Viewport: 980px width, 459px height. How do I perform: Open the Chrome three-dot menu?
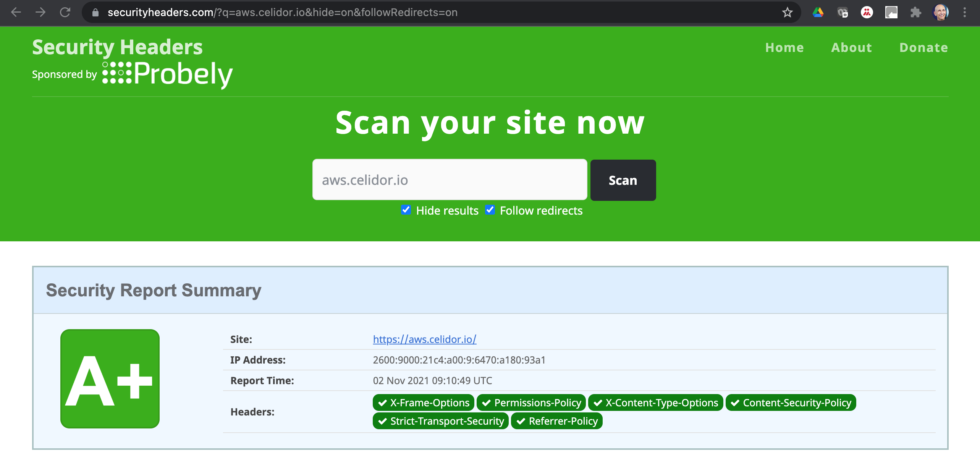click(964, 13)
